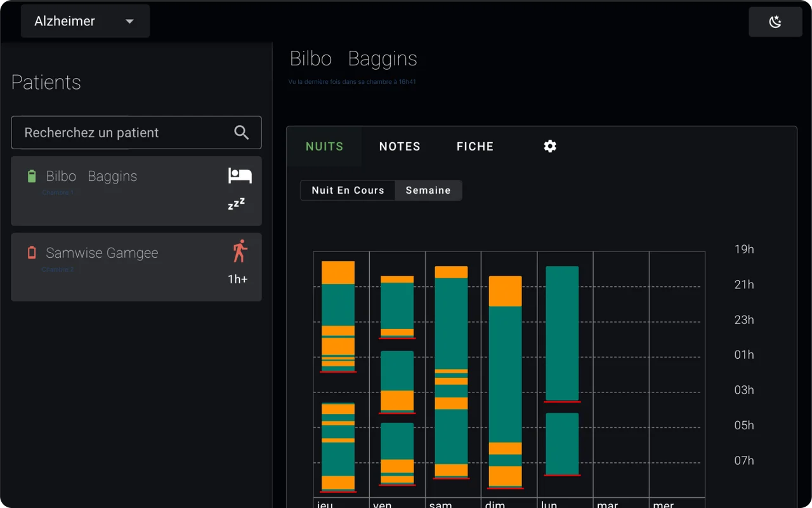
Task: Click Samwise Gamgee's walking person icon
Action: pos(239,251)
